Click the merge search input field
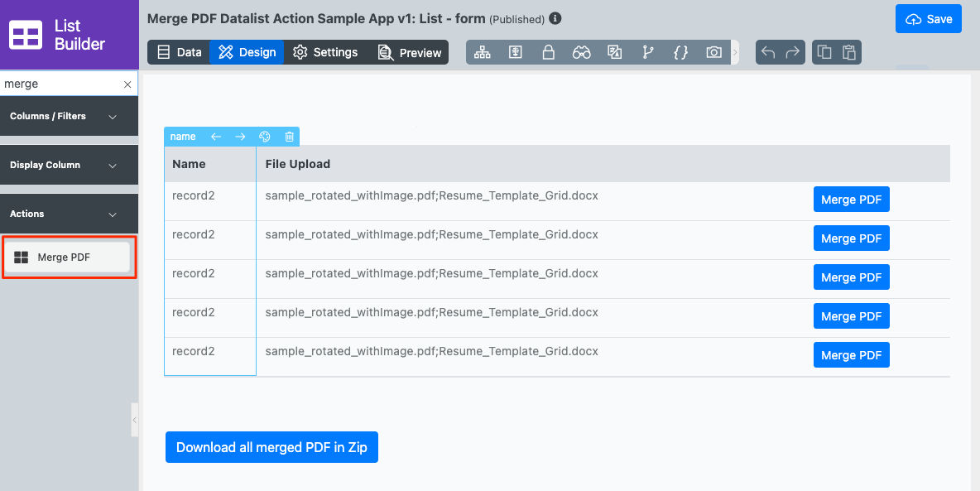The width and height of the screenshot is (980, 491). 60,84
